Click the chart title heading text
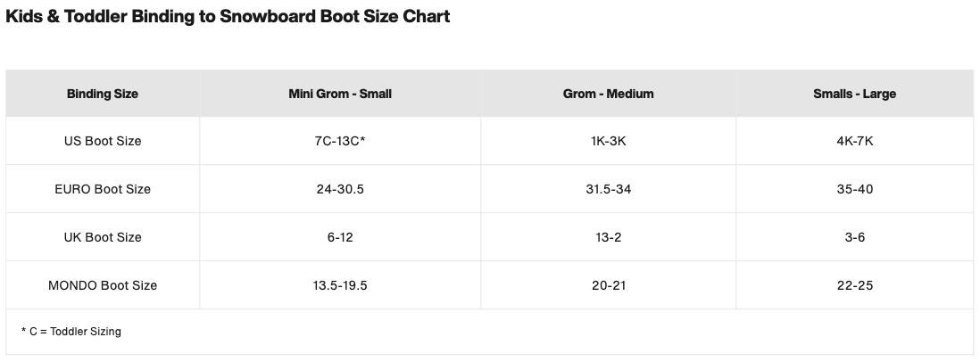980x362 pixels. click(x=228, y=17)
